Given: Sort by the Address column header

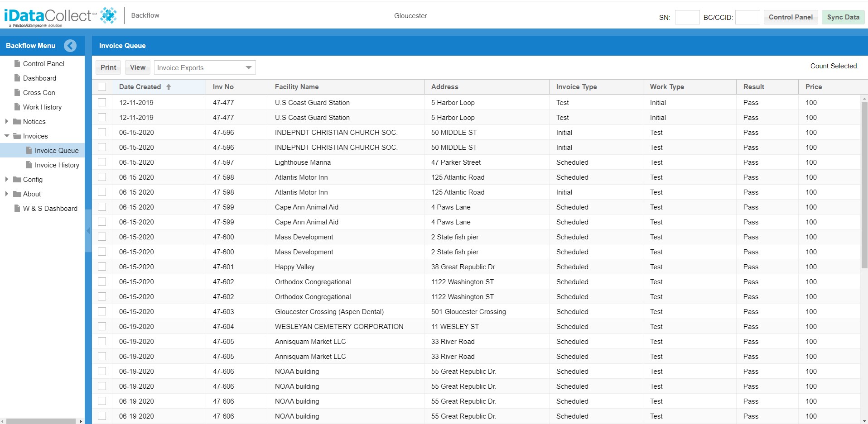Looking at the screenshot, I should point(487,87).
